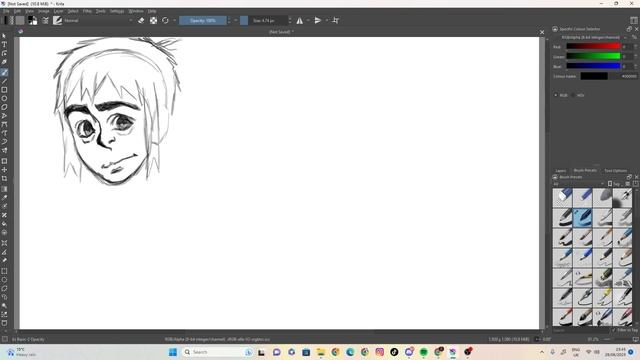Open Windows Start menu

(173, 352)
